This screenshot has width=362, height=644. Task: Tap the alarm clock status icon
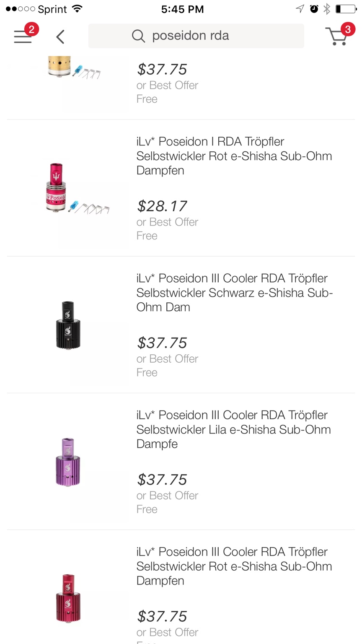(x=314, y=9)
